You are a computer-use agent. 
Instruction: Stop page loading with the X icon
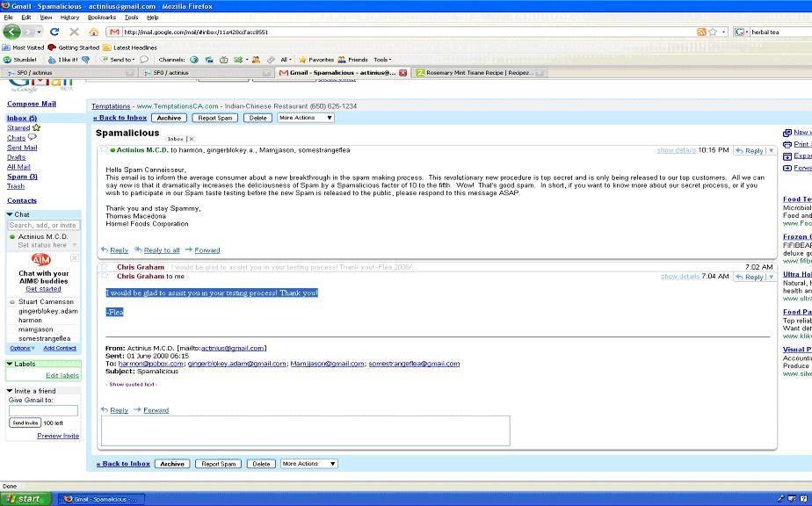tap(74, 32)
